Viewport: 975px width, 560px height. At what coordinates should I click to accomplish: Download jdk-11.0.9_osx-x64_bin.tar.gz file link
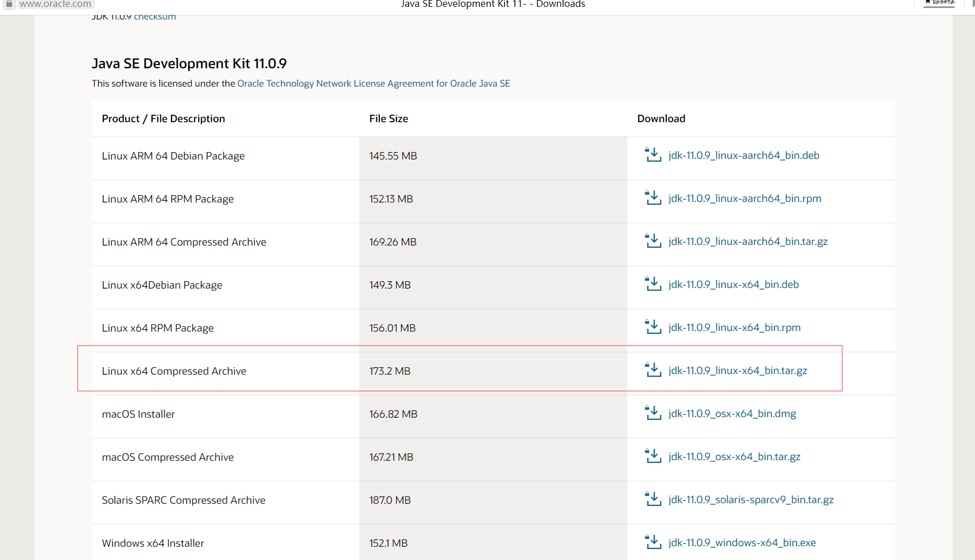click(735, 457)
